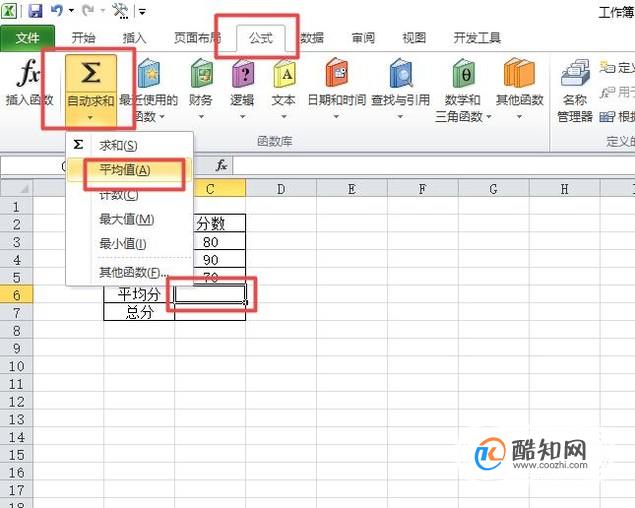Image resolution: width=635 pixels, height=508 pixels.
Task: Click the Create from Selection (根据) icon
Action: (x=607, y=117)
